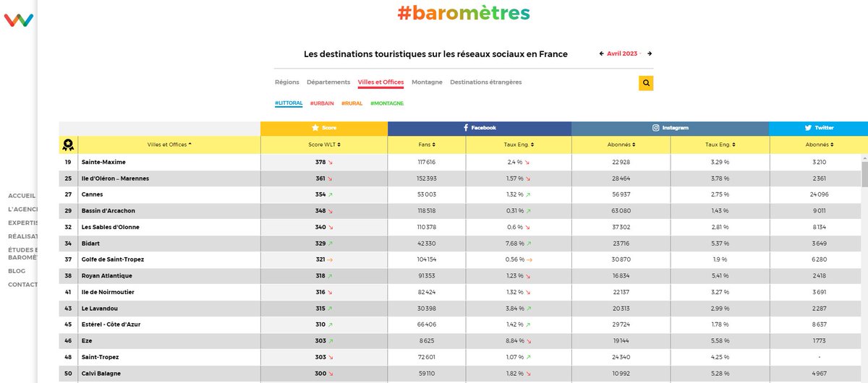Sort by Instagram Taux Eng. column
Viewport: 868px width, 383px height.
click(x=719, y=145)
